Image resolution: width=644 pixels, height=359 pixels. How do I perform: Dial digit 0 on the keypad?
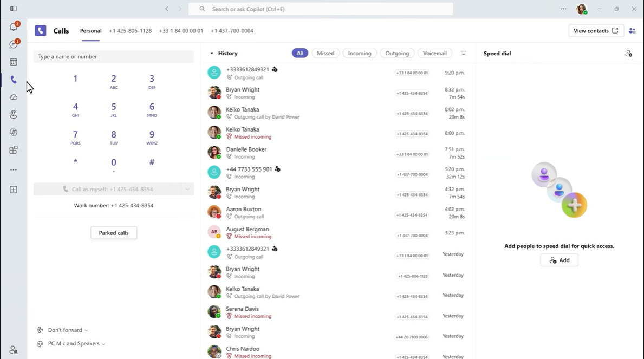click(114, 165)
